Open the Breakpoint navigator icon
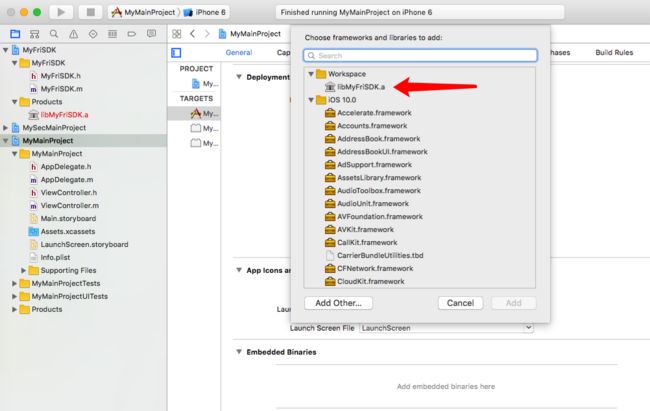Screen dimensions: 650x411 point(132,34)
